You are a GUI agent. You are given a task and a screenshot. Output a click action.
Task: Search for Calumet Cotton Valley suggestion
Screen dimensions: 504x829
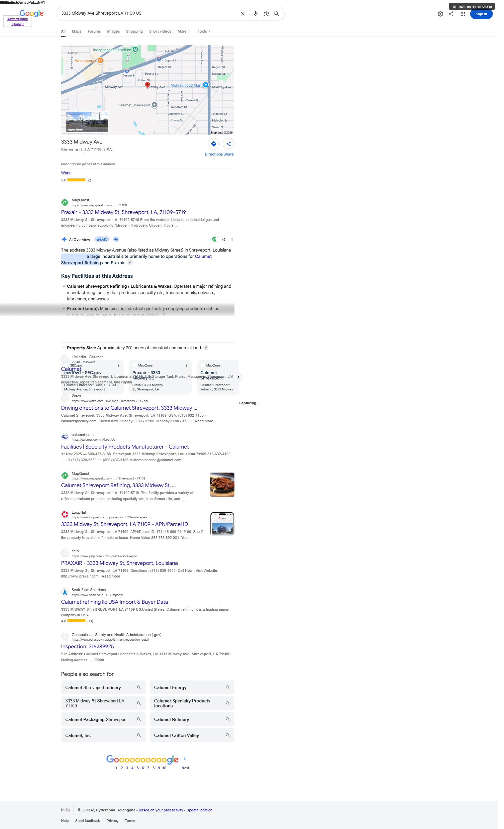(192, 735)
